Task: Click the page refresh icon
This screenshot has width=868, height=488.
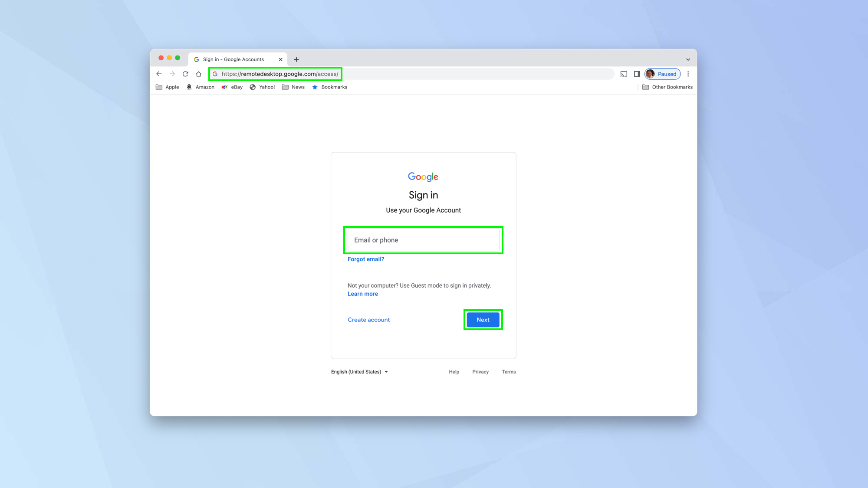Action: pyautogui.click(x=185, y=74)
